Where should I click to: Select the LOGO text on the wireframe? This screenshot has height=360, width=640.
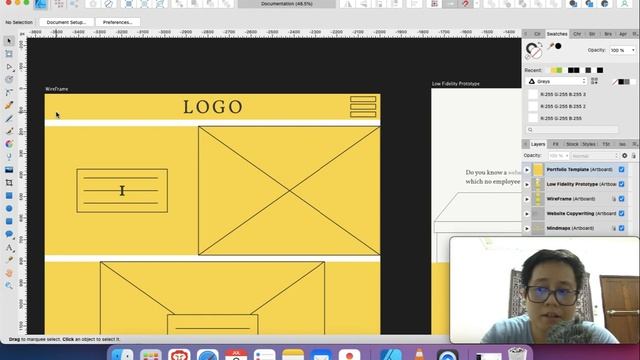coord(213,107)
